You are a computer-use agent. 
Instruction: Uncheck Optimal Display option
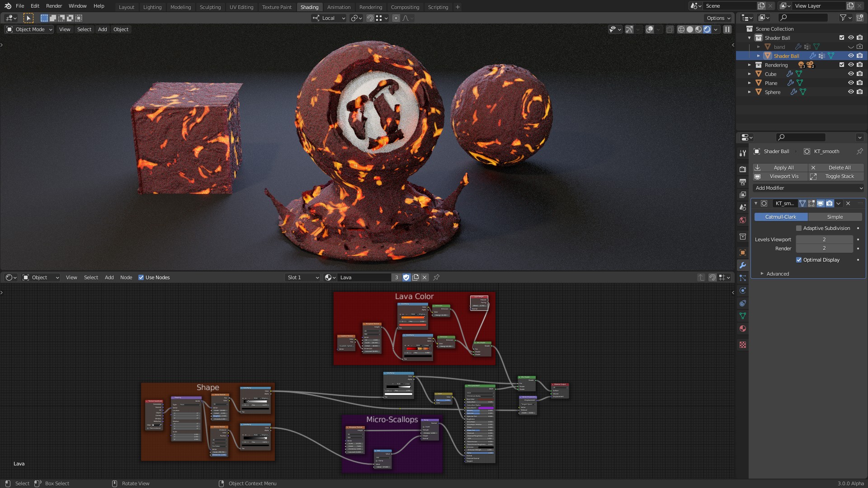pyautogui.click(x=799, y=260)
